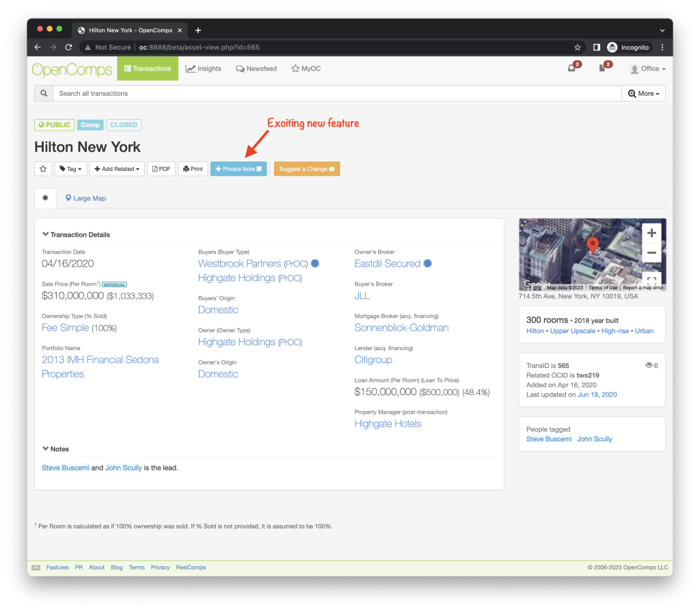Screen dimensions: 700x612
Task: Open Highgate Hotels property manager link
Action: pos(388,424)
